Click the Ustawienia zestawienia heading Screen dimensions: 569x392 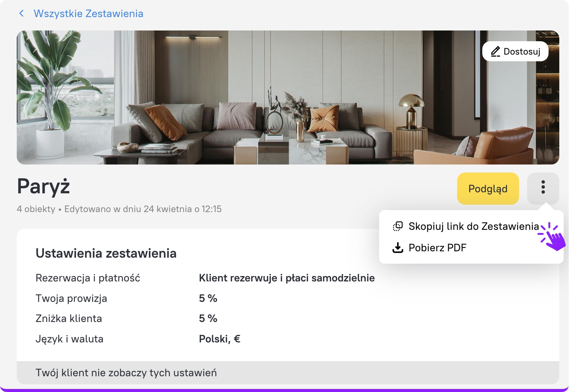(x=106, y=253)
